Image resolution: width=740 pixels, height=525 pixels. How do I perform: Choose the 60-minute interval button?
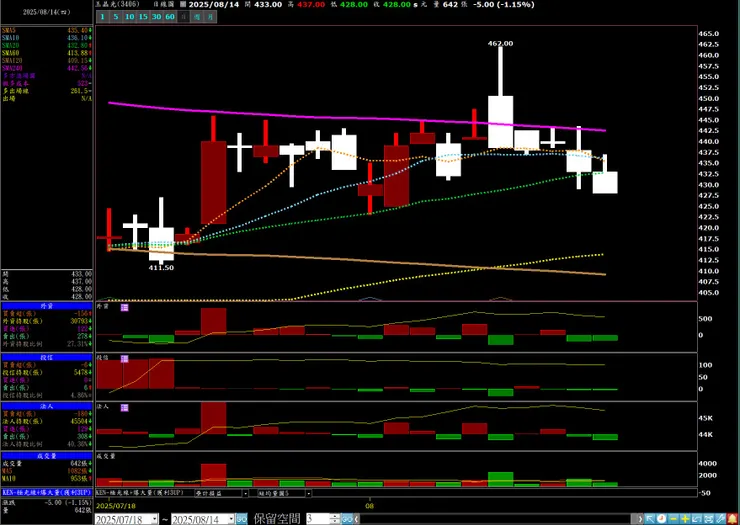click(x=170, y=17)
